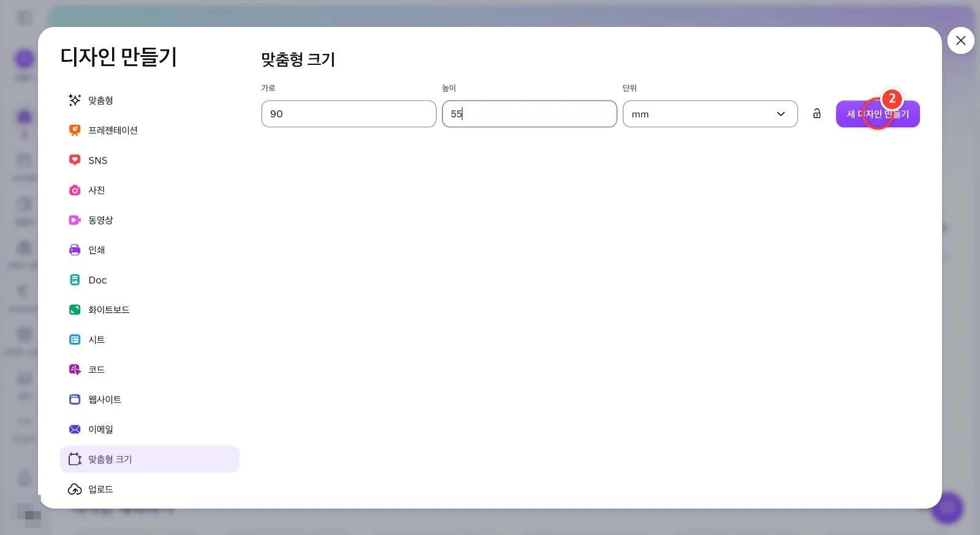Click the 동영상 video icon
Viewport: 980px width, 535px height.
click(x=75, y=220)
